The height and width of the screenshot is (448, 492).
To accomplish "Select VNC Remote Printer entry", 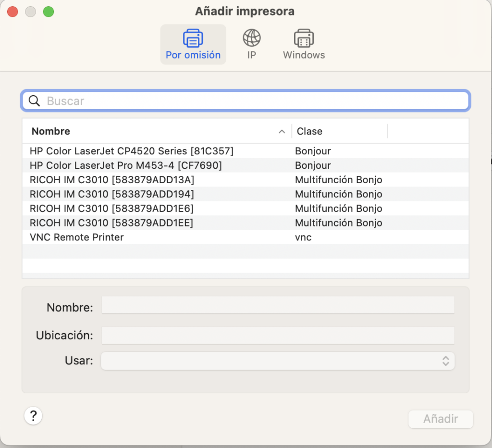I will 77,237.
